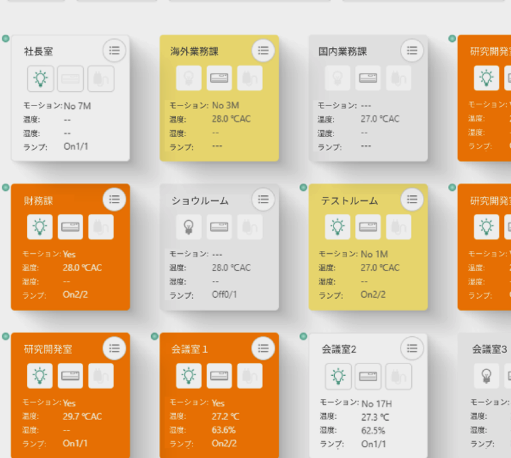
Task: Select the 会議室1 card title
Action: point(189,349)
